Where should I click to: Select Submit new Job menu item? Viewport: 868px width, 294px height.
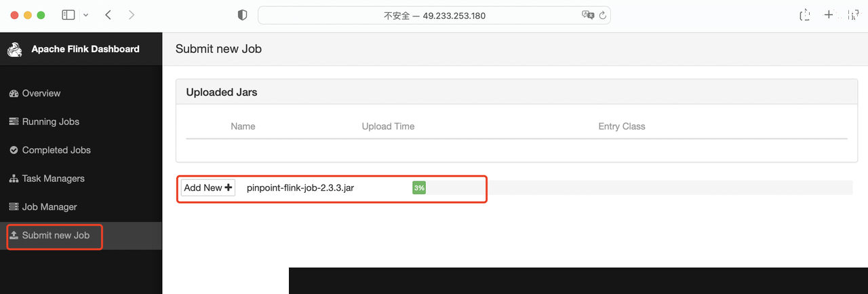pyautogui.click(x=81, y=236)
